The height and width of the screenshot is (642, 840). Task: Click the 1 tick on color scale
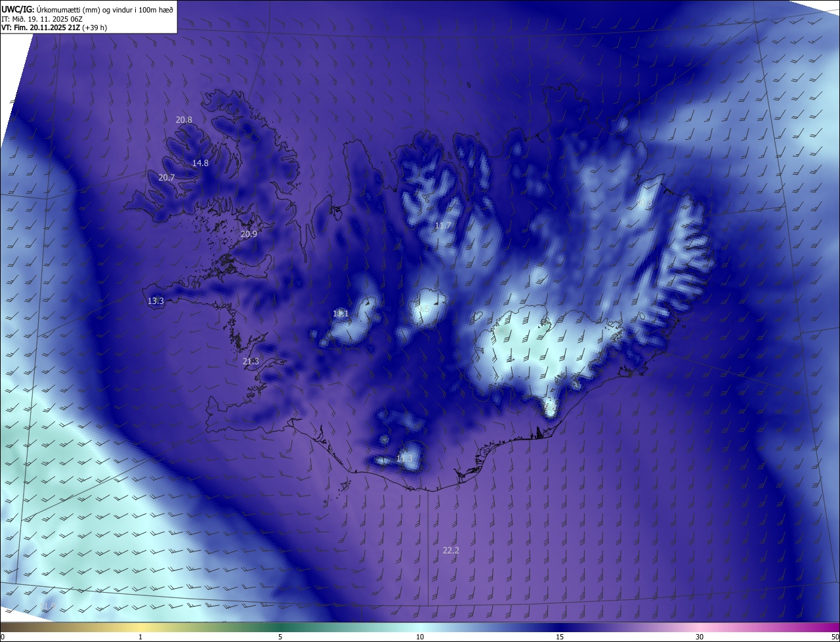tap(140, 637)
